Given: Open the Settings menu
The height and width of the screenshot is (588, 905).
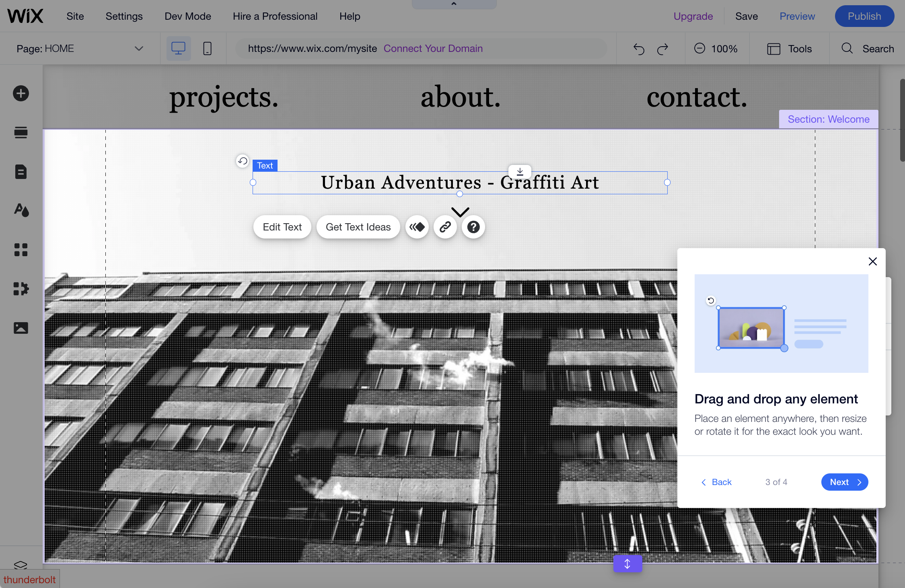Looking at the screenshot, I should pyautogui.click(x=124, y=16).
